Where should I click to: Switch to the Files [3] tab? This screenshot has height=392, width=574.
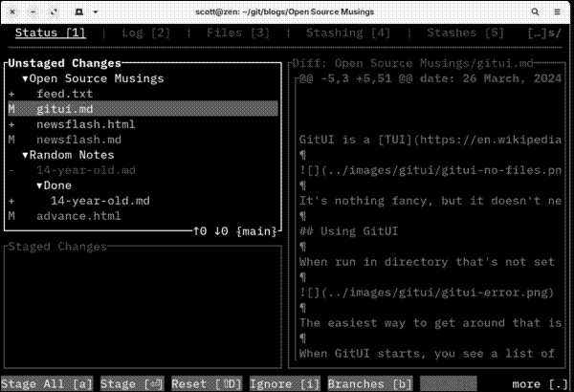(x=238, y=33)
